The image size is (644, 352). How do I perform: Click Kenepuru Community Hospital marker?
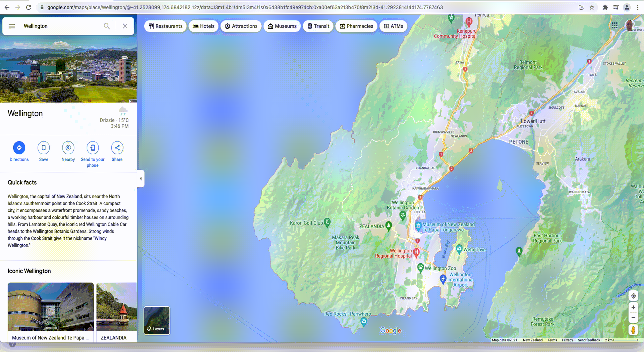click(469, 22)
